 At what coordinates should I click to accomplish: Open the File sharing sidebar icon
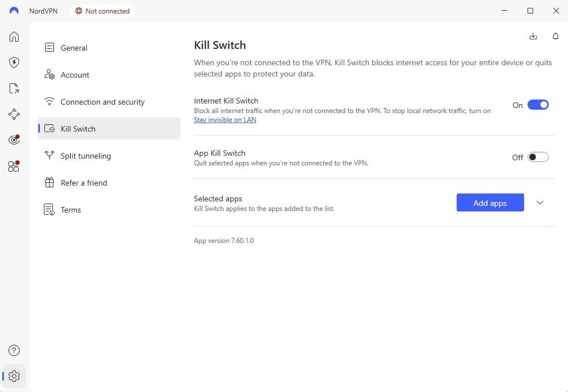point(13,88)
